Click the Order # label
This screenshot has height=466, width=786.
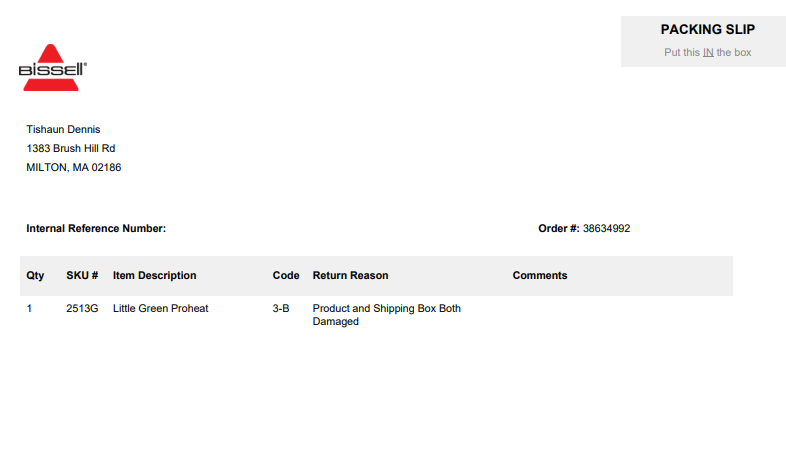tap(558, 228)
